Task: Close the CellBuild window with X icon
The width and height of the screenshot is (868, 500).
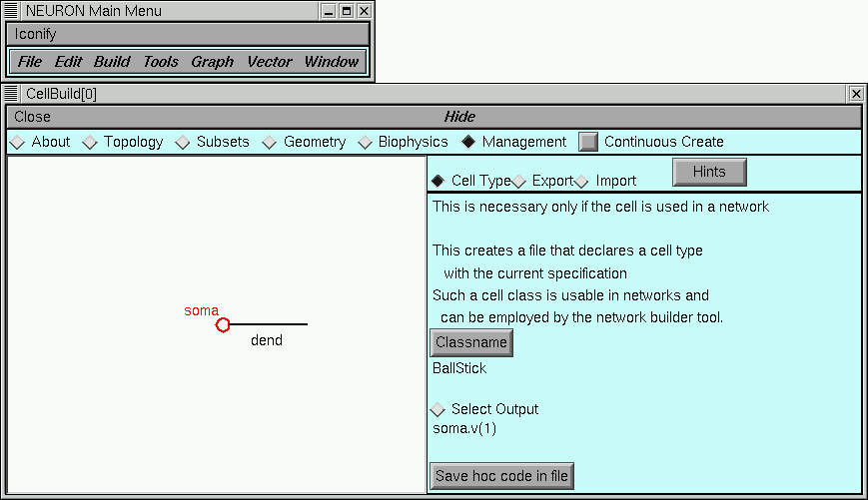Action: 856,94
